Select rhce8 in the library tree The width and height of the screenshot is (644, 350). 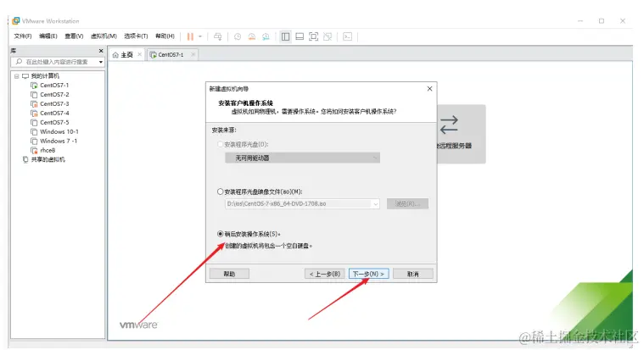[x=48, y=150]
